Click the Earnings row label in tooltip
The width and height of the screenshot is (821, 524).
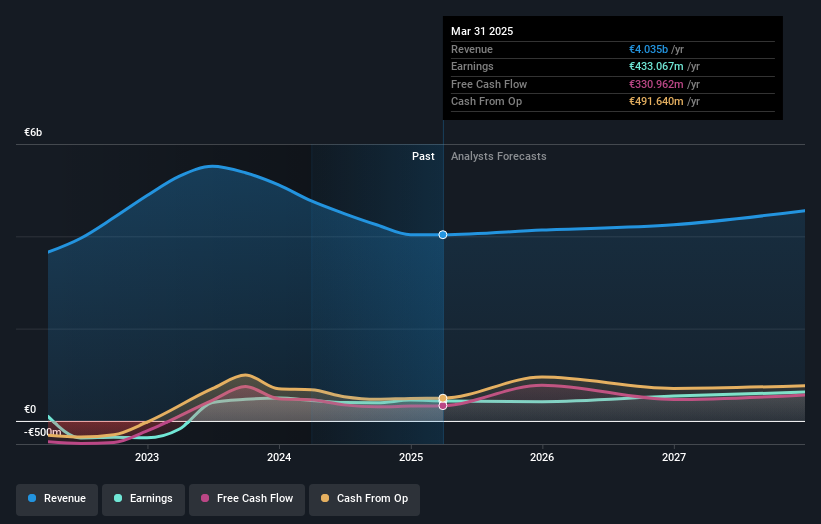[x=472, y=66]
